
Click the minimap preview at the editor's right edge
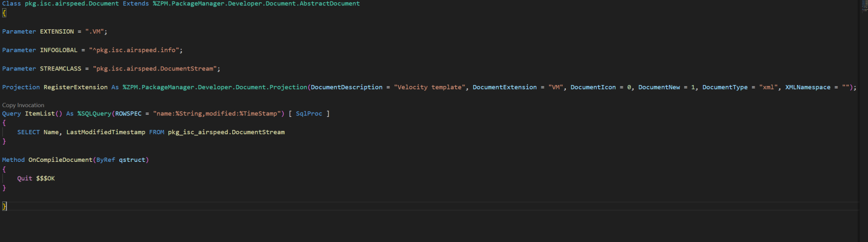point(864,6)
